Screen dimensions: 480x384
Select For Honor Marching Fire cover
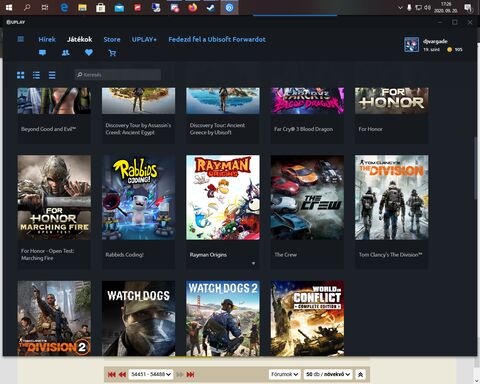click(54, 197)
